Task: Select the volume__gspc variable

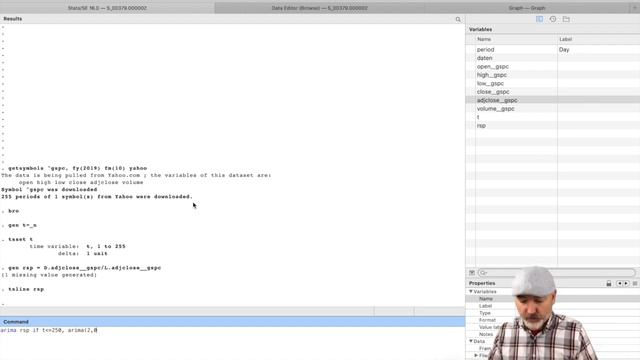Action: [496, 109]
